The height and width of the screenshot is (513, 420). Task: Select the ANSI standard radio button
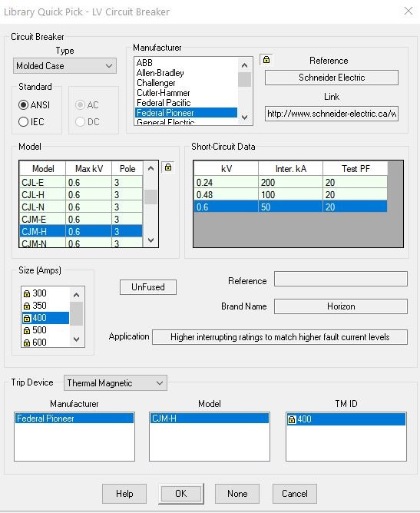(x=23, y=105)
